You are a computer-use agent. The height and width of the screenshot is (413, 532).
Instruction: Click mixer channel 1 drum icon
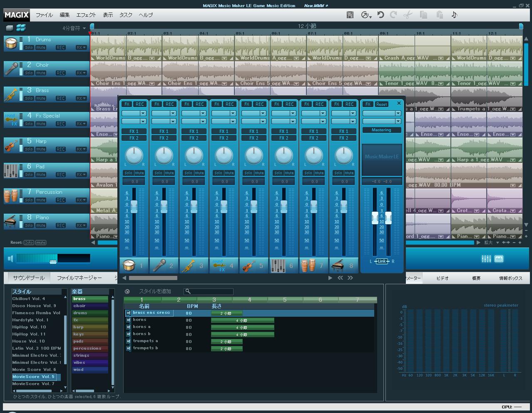(x=129, y=265)
